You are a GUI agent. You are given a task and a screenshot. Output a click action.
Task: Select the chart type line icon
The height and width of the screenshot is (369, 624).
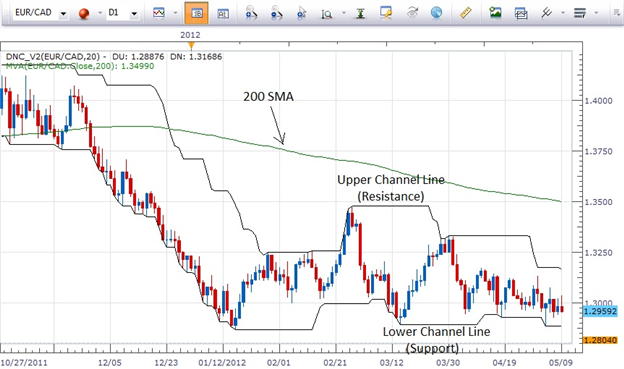click(159, 13)
